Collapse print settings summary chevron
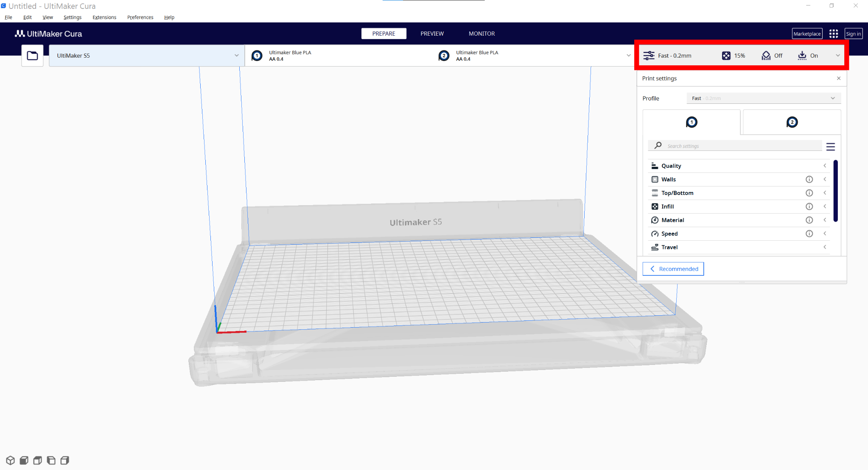This screenshot has height=470, width=868. coord(837,56)
